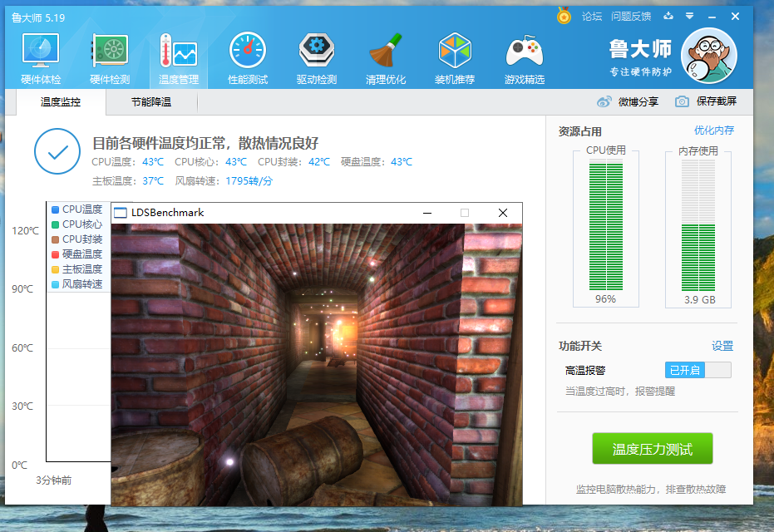
Task: Toggle the 高温报警 已开启 switch
Action: [x=698, y=370]
